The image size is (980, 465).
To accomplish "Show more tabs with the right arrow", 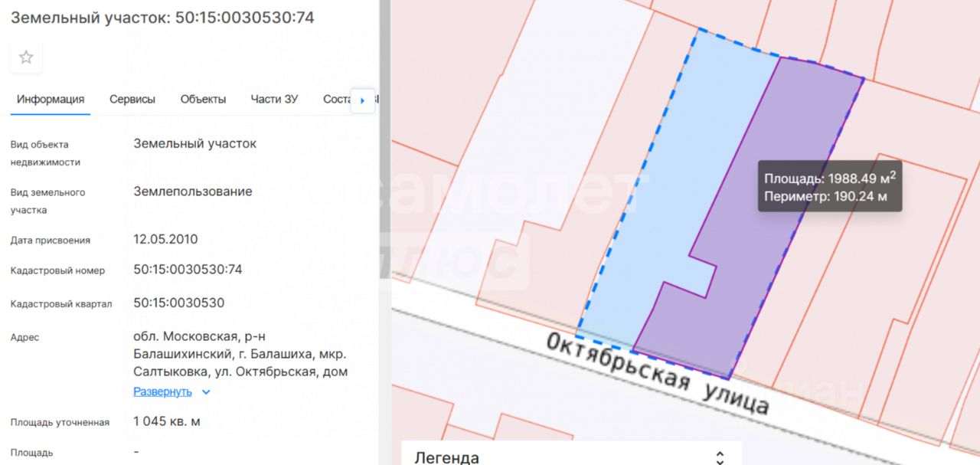I will (362, 100).
